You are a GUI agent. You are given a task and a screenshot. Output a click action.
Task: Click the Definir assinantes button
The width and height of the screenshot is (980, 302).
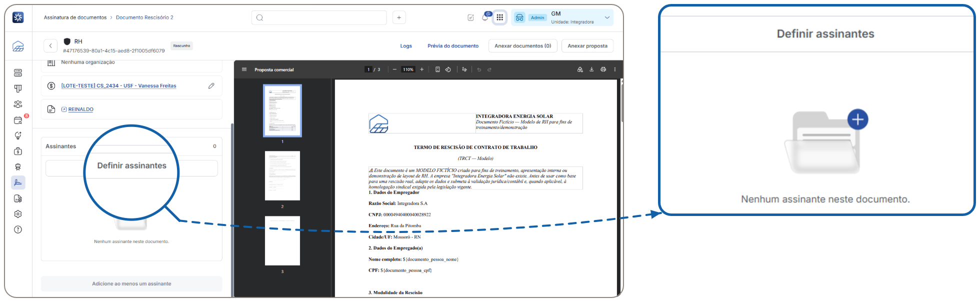131,168
